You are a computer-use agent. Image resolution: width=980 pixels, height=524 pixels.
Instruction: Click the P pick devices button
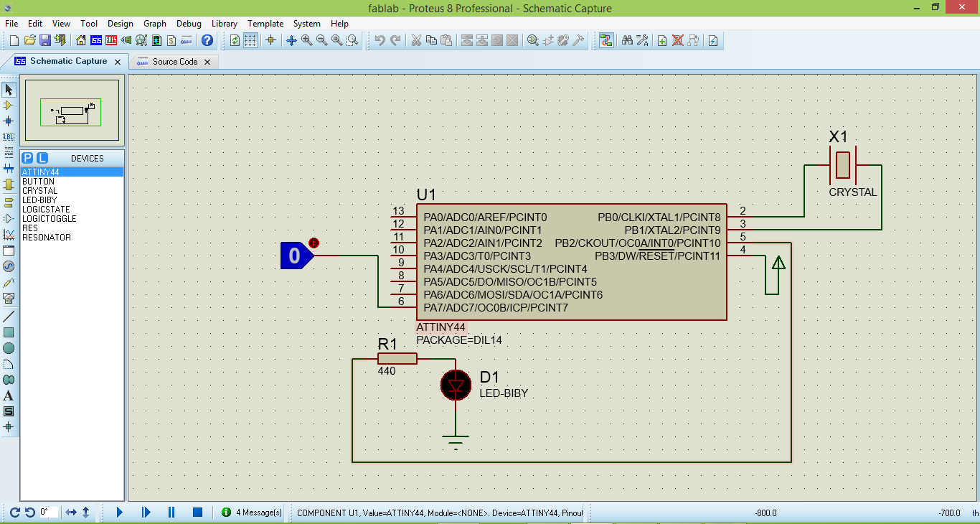pyautogui.click(x=27, y=158)
